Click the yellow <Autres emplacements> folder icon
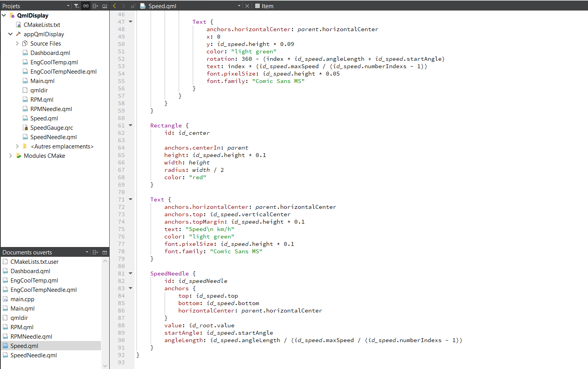The width and height of the screenshot is (588, 369). click(x=25, y=146)
